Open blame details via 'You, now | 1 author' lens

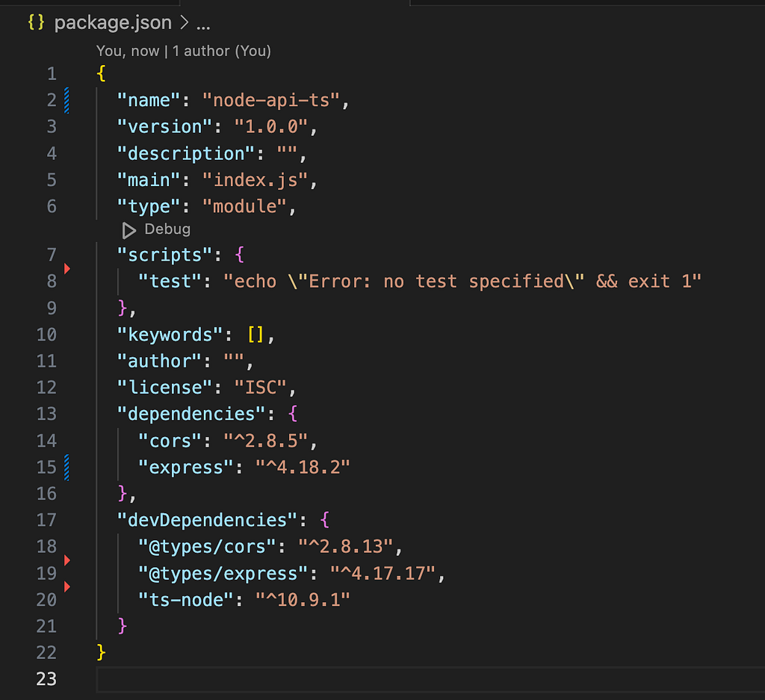pyautogui.click(x=183, y=52)
